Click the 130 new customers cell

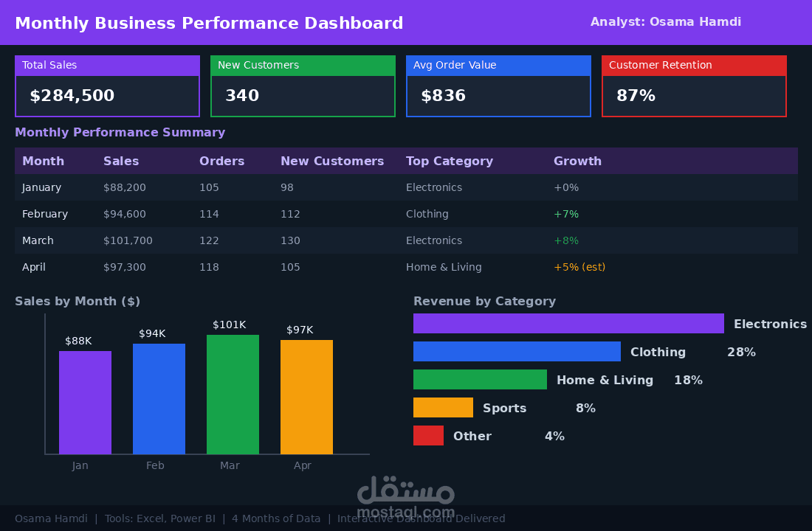pos(291,240)
